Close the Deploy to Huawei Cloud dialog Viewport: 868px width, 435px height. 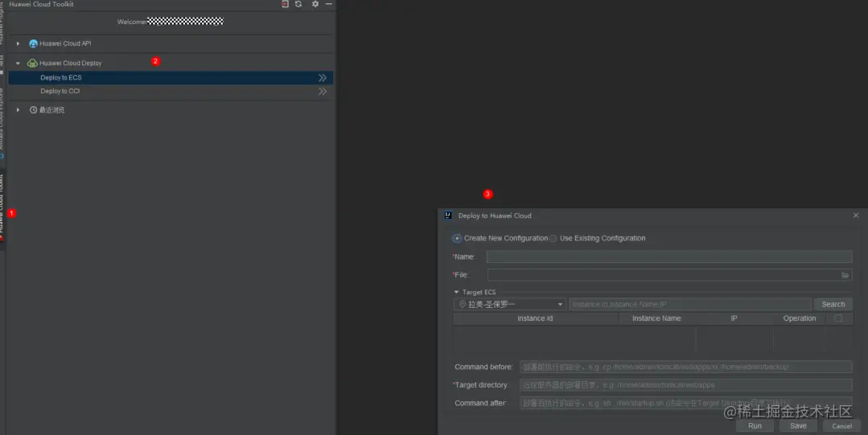point(856,215)
